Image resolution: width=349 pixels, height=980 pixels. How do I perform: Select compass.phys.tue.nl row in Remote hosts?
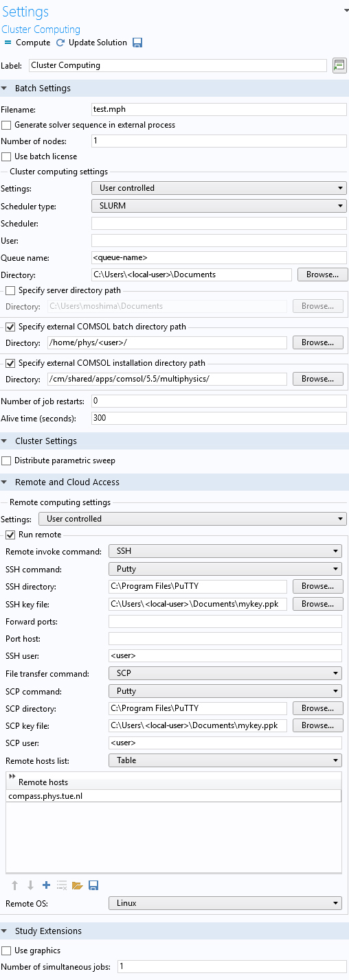(173, 796)
